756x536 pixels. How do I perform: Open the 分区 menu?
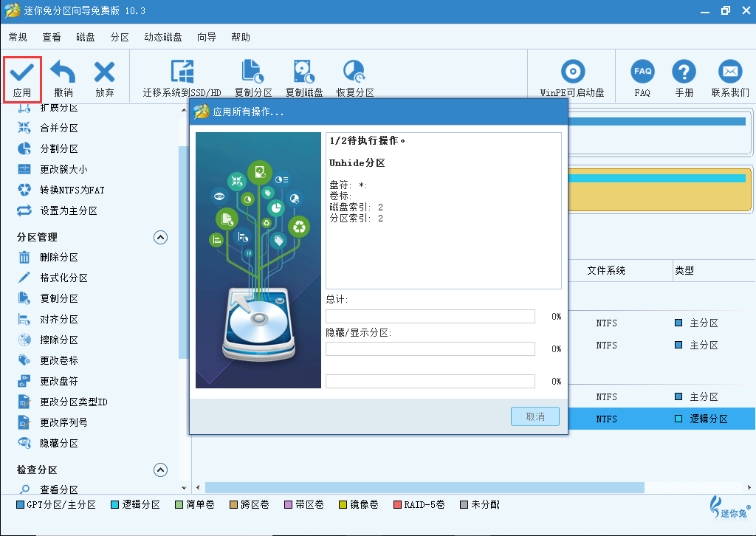tap(120, 37)
